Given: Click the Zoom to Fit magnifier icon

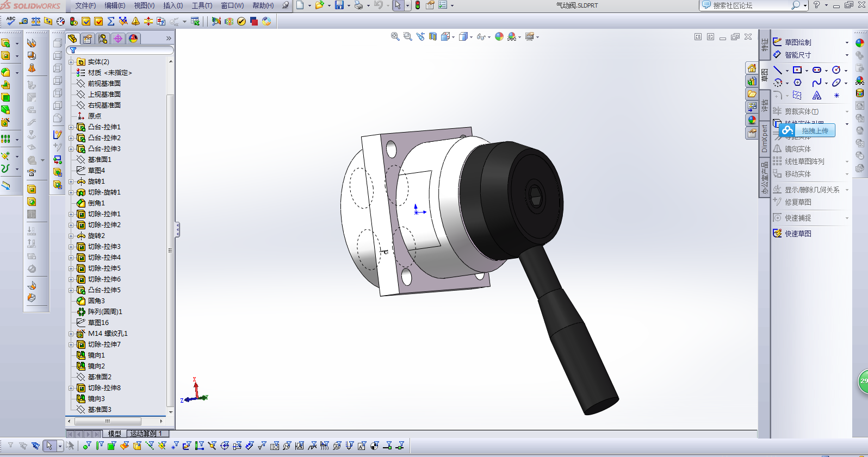Looking at the screenshot, I should click(x=395, y=37).
